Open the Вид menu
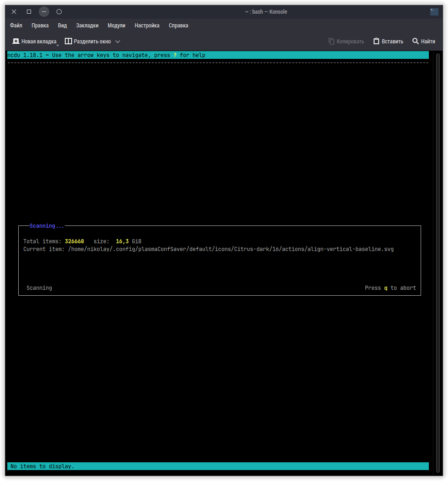Image resolution: width=448 pixels, height=481 pixels. pyautogui.click(x=63, y=26)
